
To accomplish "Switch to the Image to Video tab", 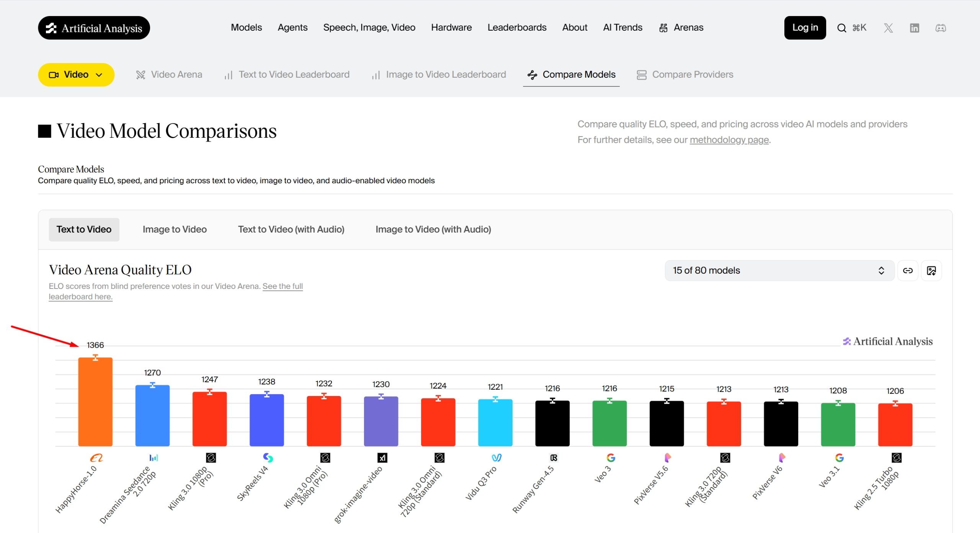I will 175,229.
